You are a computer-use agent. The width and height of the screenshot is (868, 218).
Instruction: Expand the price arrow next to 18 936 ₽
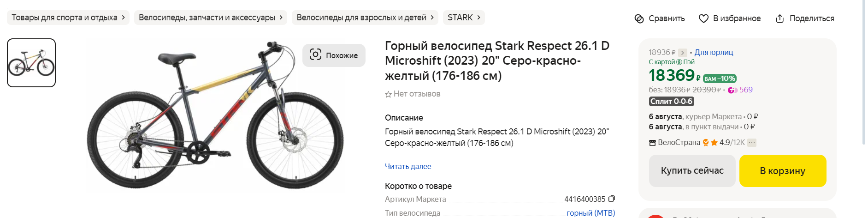tap(683, 53)
